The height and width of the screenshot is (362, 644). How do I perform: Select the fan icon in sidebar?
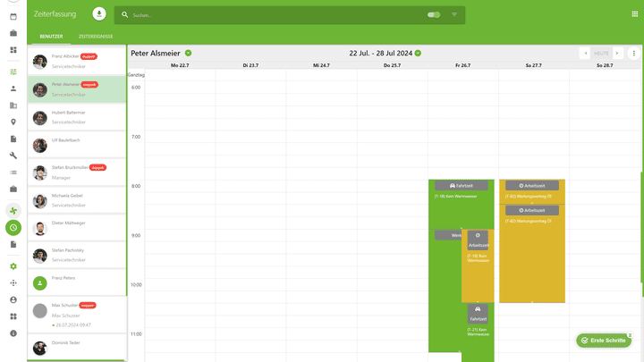click(13, 210)
